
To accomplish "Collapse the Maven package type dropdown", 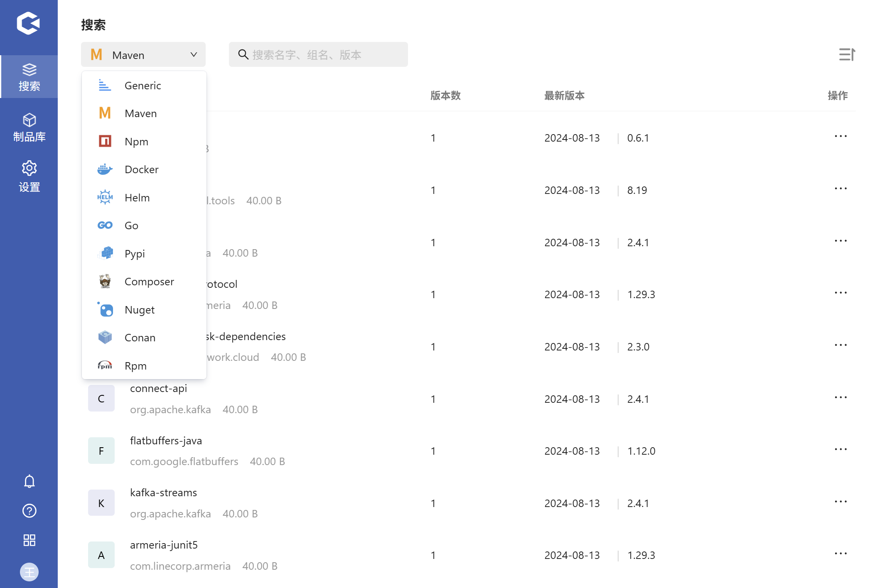I will 143,55.
